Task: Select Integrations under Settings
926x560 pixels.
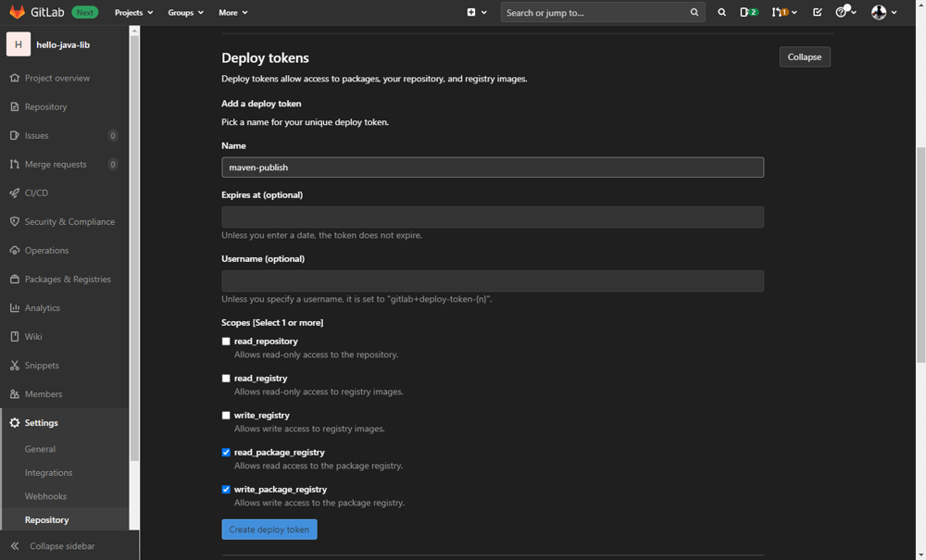Action: (x=48, y=472)
